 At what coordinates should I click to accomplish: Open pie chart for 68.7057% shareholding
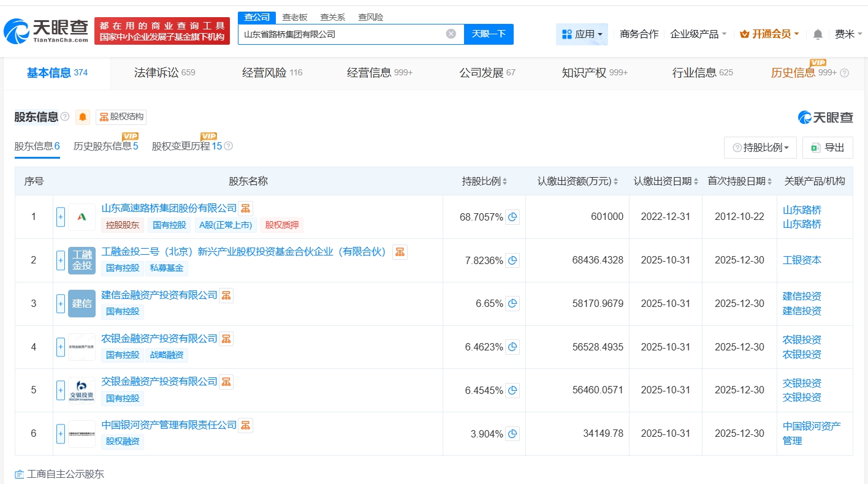(512, 217)
